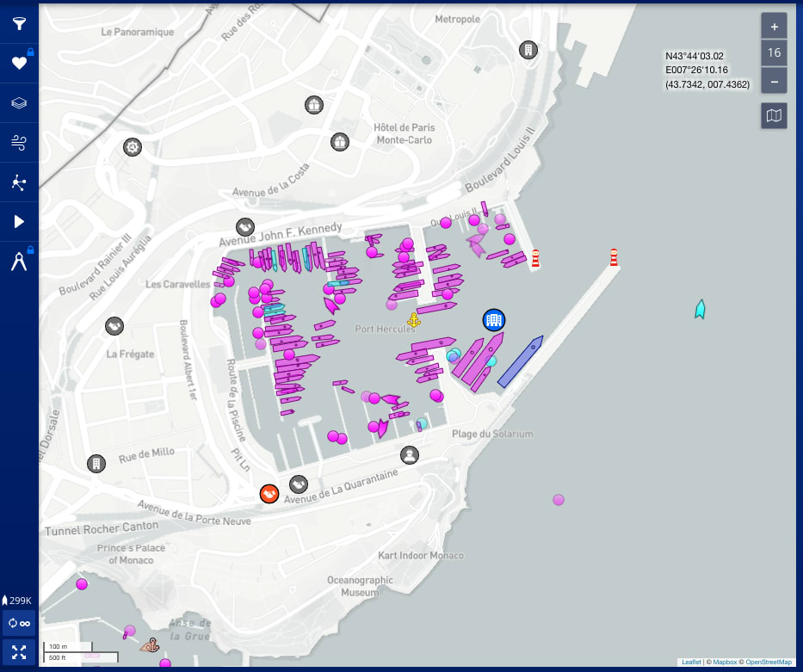Screen dimensions: 803x672
Task: Click the zoom level 16 indicator
Action: click(774, 53)
